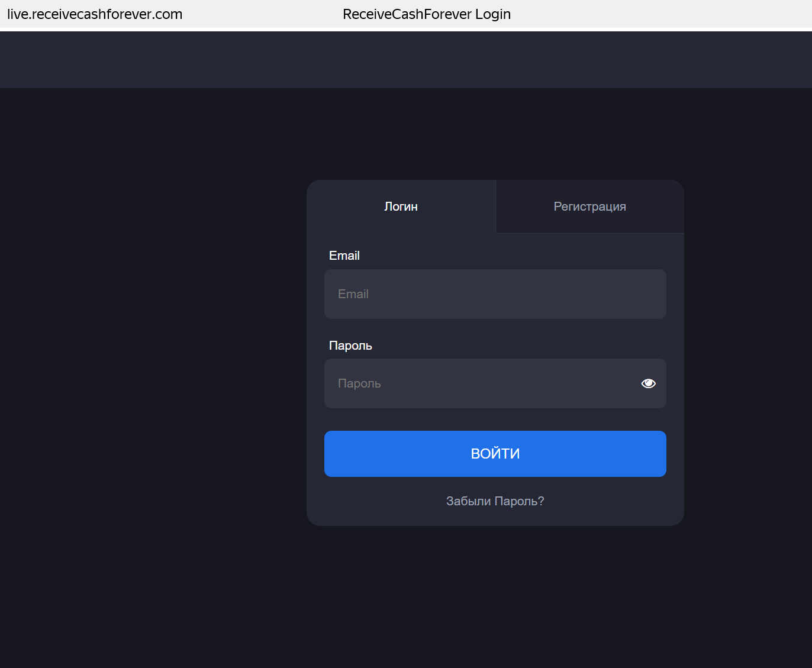
Task: Focus the Email input field
Action: point(495,294)
